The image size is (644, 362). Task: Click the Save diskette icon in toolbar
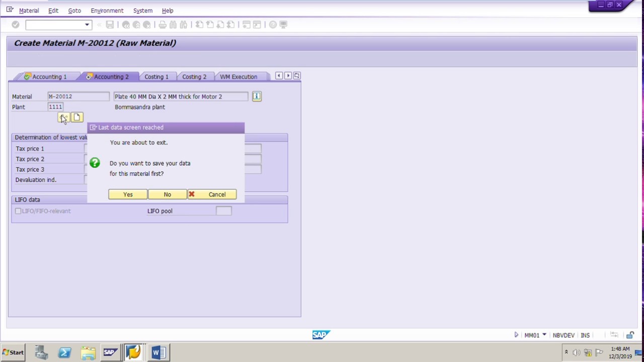click(x=110, y=25)
